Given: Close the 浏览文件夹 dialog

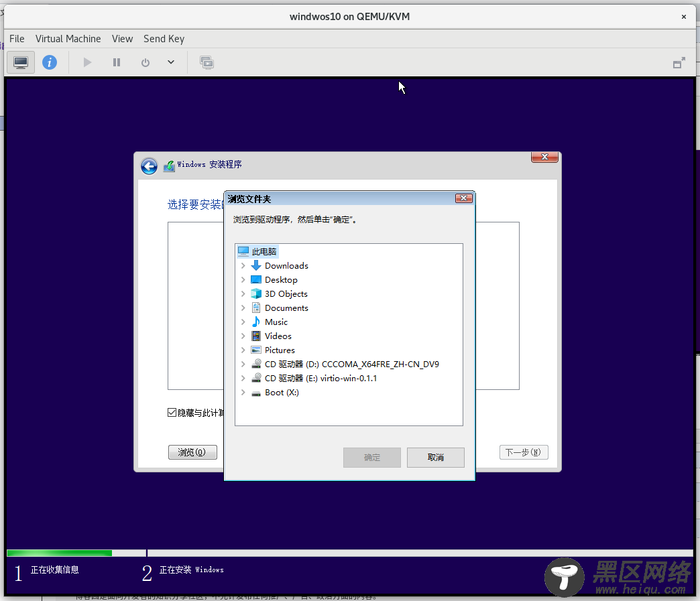Looking at the screenshot, I should 464,198.
